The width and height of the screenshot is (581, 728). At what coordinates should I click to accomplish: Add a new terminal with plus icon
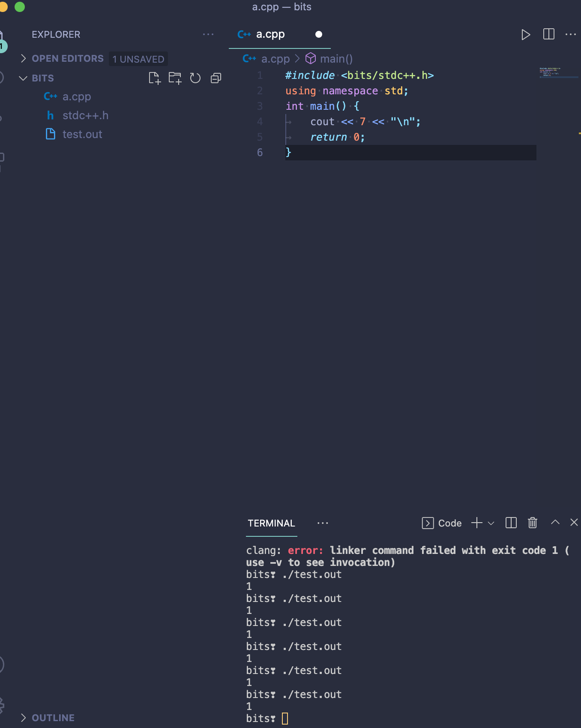click(477, 523)
